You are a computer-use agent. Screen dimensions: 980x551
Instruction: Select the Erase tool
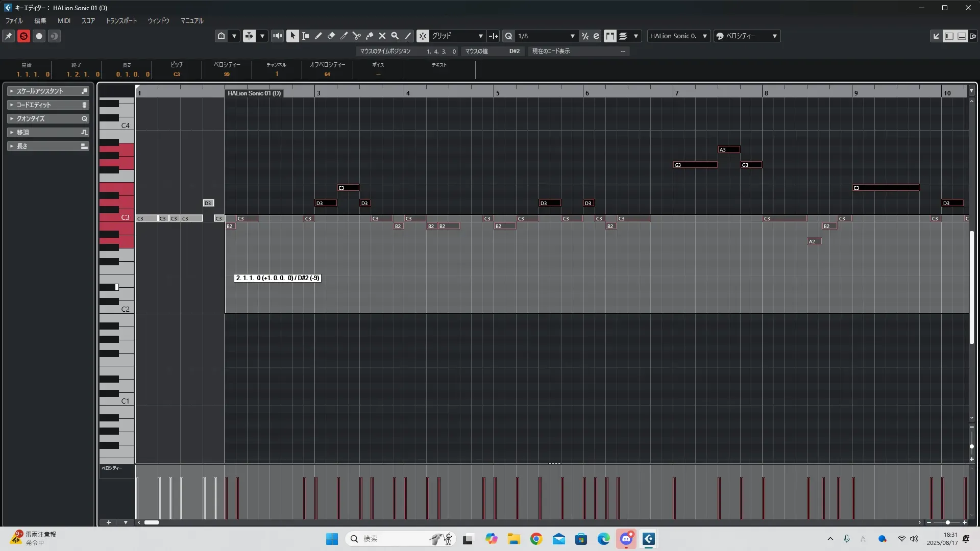point(331,36)
